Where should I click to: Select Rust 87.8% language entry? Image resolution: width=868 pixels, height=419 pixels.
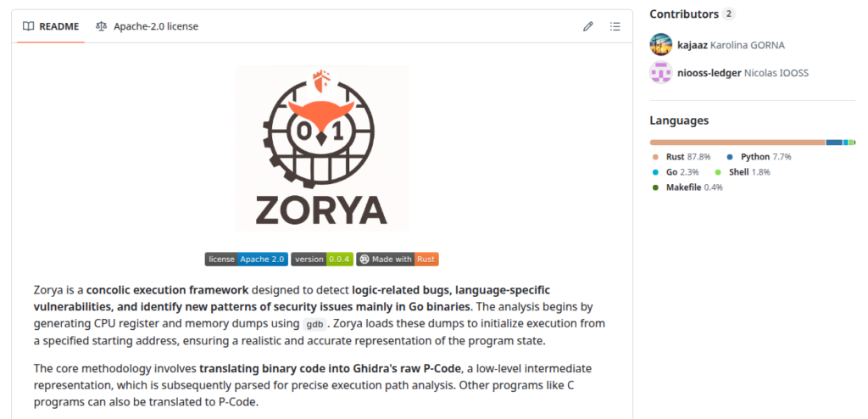click(682, 157)
